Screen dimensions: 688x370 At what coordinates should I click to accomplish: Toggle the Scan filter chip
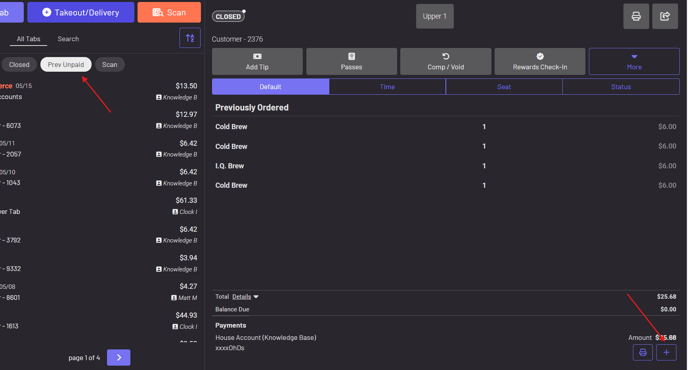coord(110,65)
